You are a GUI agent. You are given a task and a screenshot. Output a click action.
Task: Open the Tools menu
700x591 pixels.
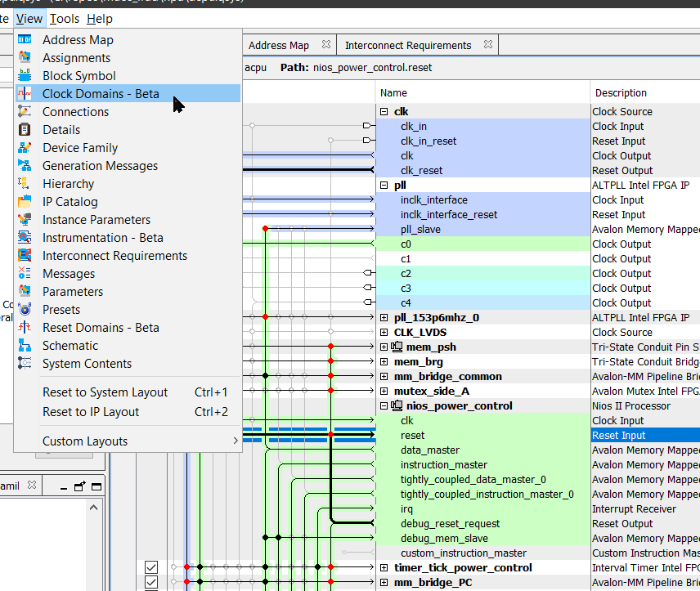(65, 19)
